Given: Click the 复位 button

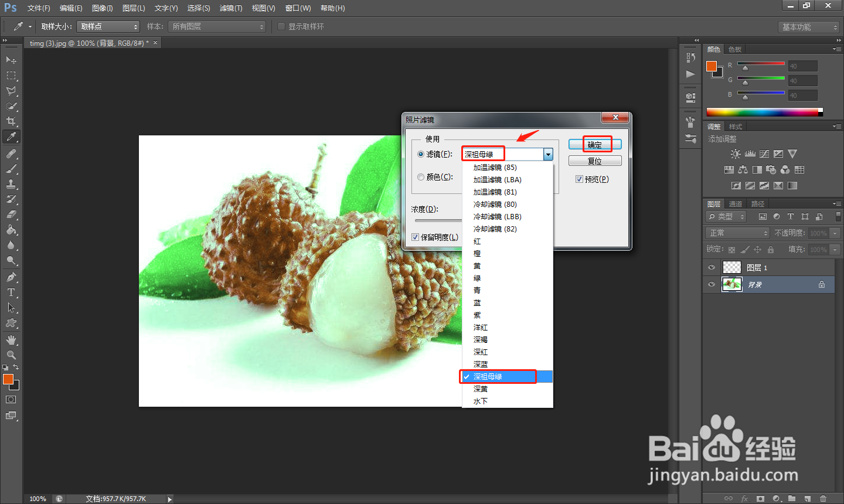Looking at the screenshot, I should [595, 161].
